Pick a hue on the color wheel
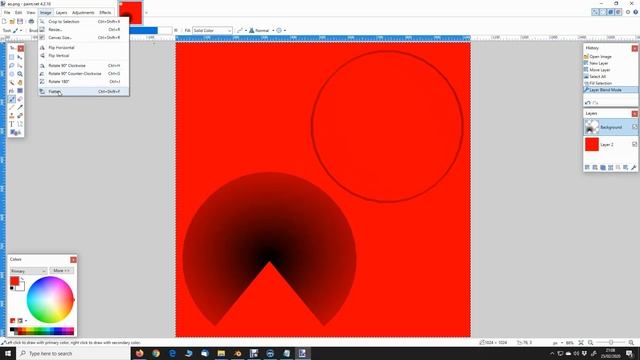The height and width of the screenshot is (360, 640). [x=50, y=300]
